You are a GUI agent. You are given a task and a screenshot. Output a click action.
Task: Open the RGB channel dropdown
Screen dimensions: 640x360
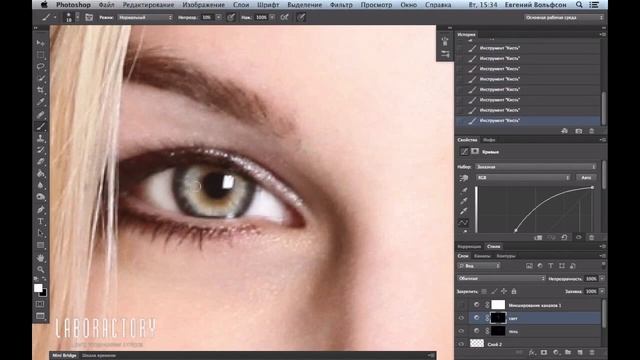point(523,178)
